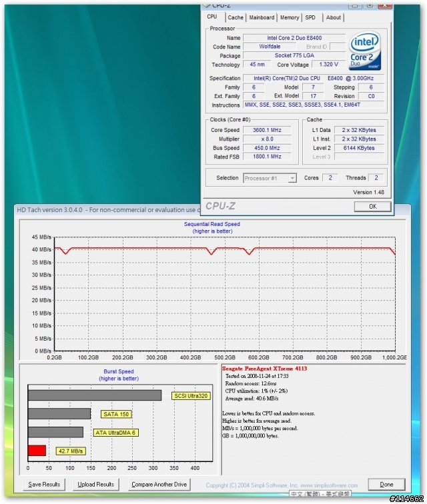Click the Core Speed value 3600.1 MHz
This screenshot has width=427, height=504.
point(267,130)
